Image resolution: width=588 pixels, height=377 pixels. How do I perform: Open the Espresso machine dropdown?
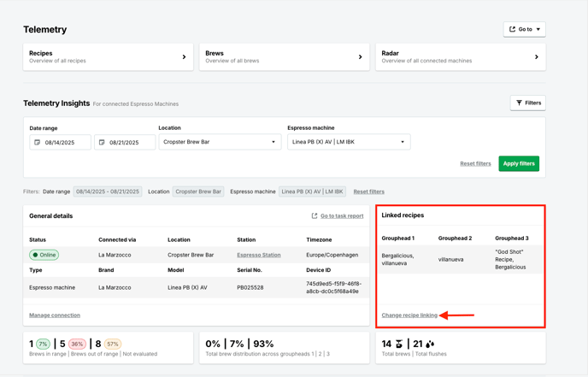coord(349,142)
